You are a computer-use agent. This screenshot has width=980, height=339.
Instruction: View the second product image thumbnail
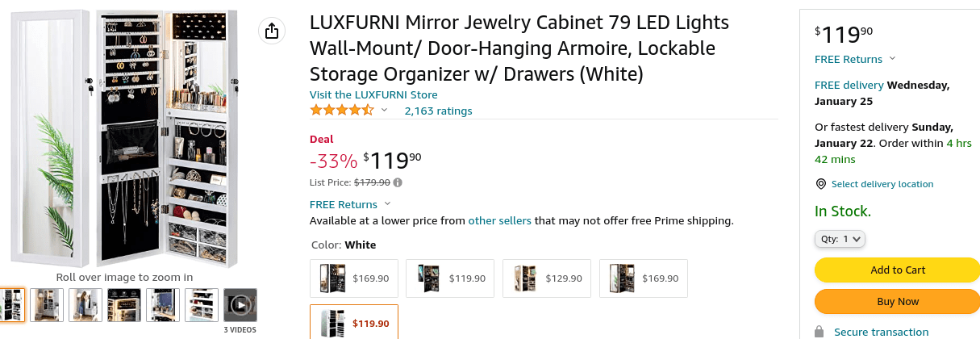47,305
